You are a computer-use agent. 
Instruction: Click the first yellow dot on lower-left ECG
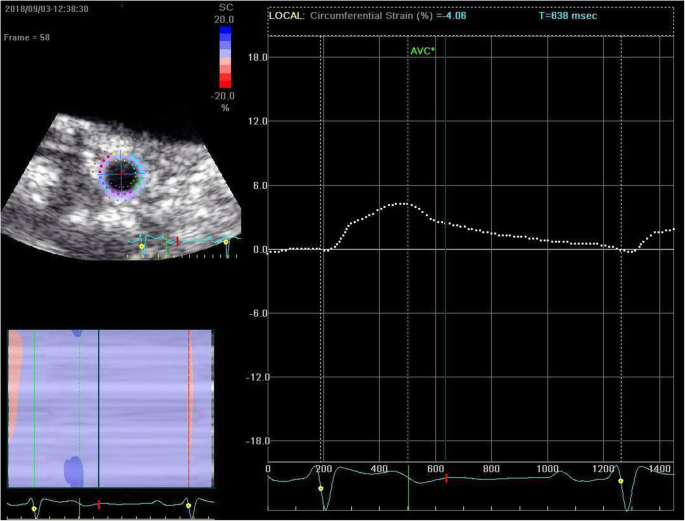33,508
